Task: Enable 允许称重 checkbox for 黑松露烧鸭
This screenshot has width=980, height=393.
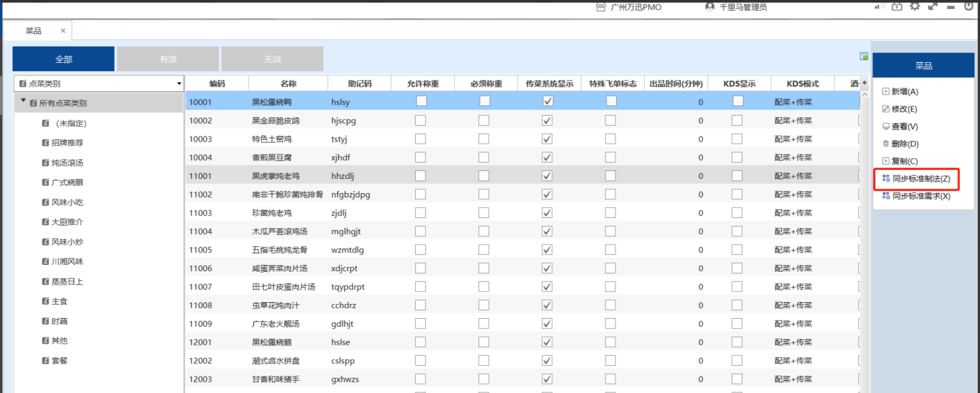Action: [421, 101]
